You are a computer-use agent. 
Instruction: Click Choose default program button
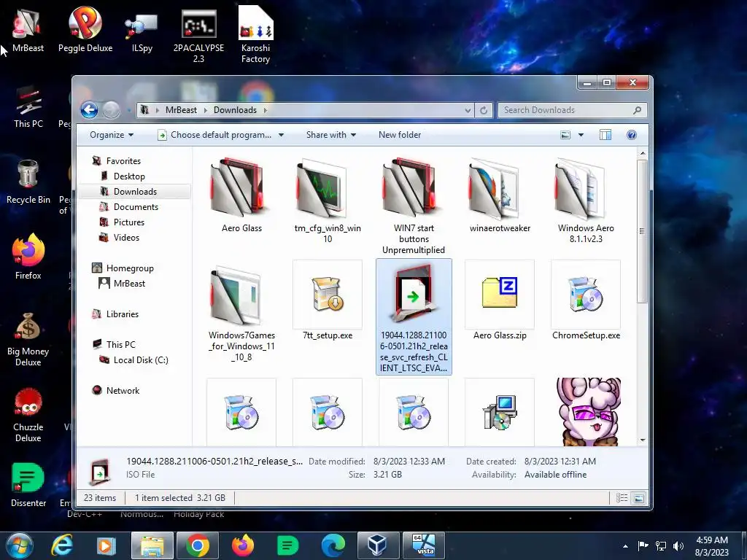pos(215,135)
